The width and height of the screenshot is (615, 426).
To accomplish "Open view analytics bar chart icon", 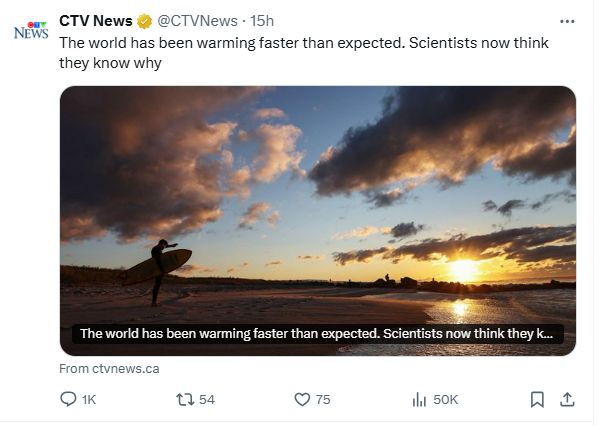I will coord(419,399).
